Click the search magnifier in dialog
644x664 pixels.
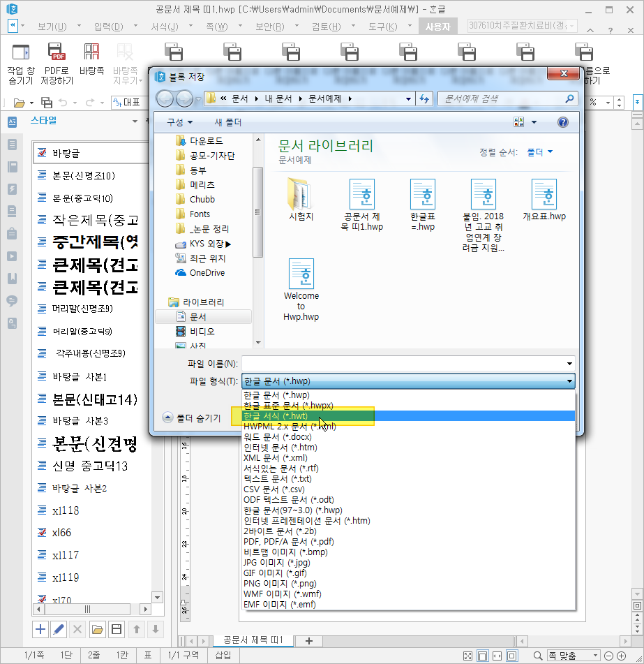click(569, 98)
